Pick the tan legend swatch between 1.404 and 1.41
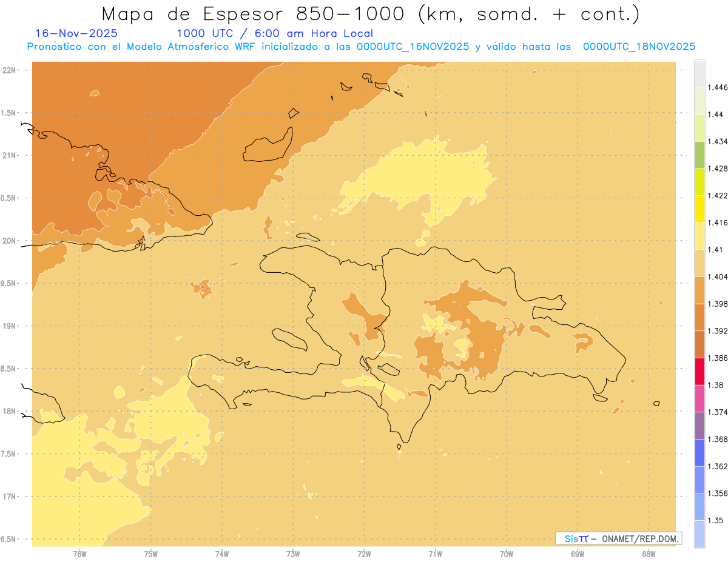This screenshot has width=728, height=562. coord(699,263)
